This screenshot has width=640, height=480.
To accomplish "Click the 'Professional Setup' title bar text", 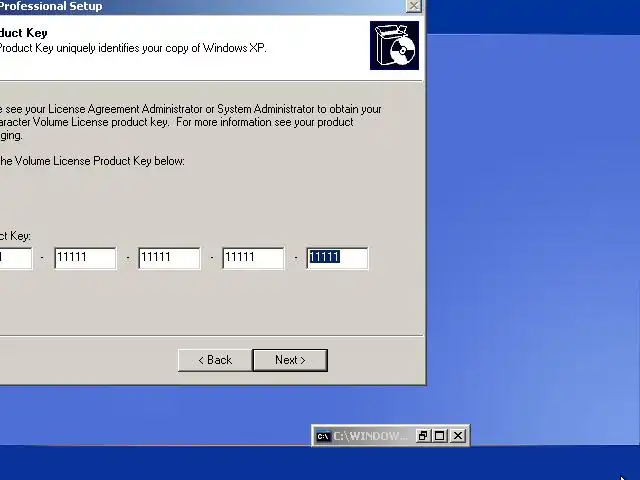I will (x=51, y=7).
